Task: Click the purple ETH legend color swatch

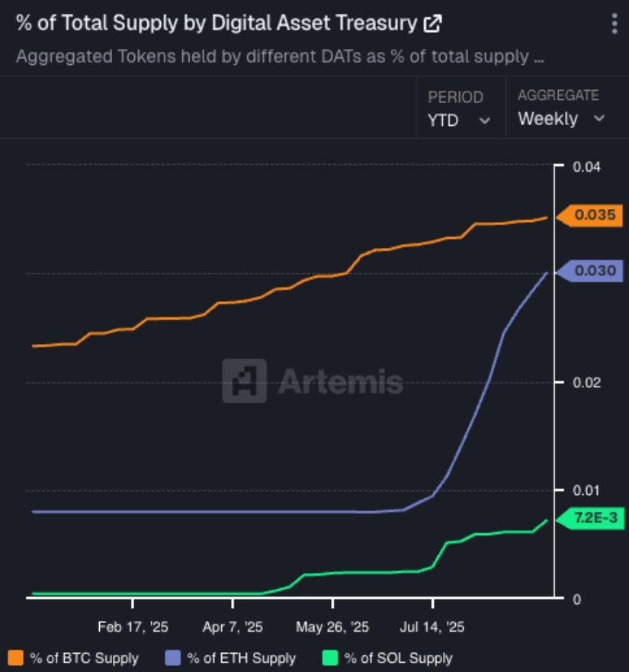Action: click(172, 658)
